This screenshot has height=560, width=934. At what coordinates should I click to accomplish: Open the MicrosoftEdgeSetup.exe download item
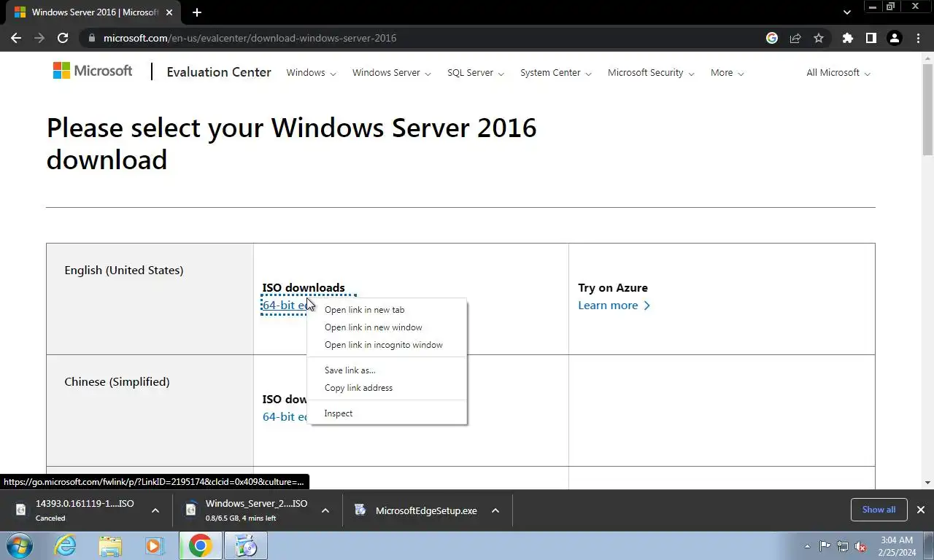tap(417, 510)
